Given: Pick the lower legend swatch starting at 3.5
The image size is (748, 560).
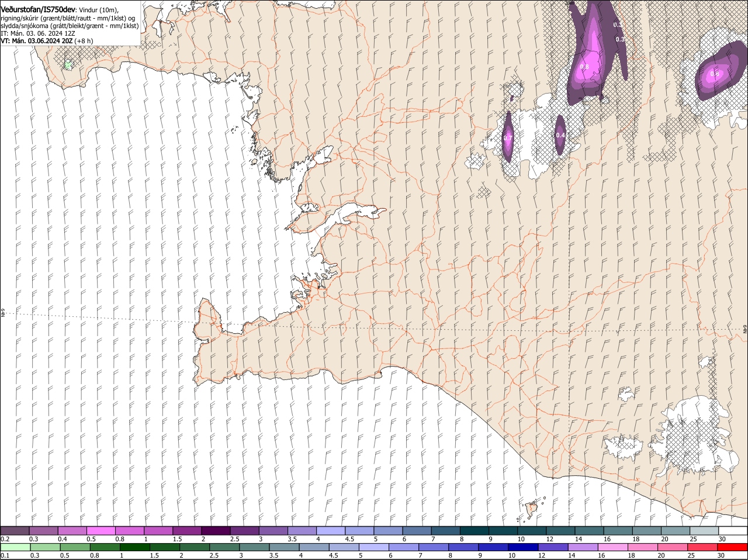Looking at the screenshot, I should click(x=285, y=547).
